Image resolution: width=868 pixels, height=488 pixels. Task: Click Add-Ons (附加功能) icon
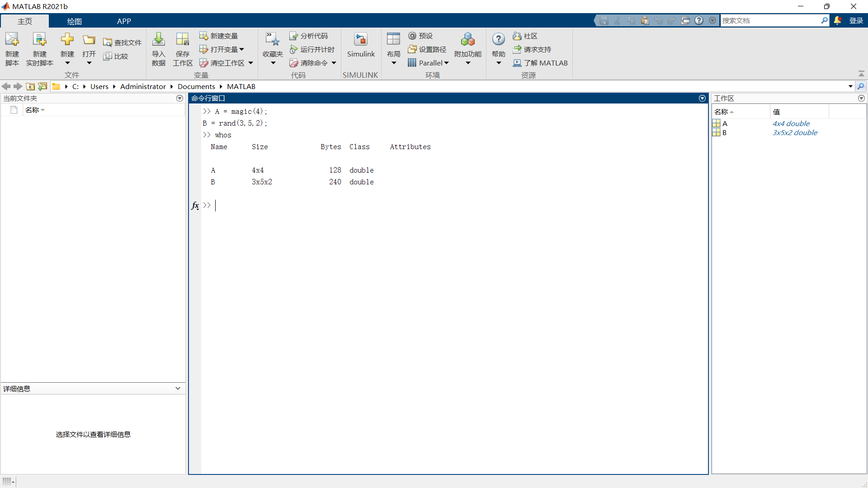pyautogui.click(x=468, y=39)
